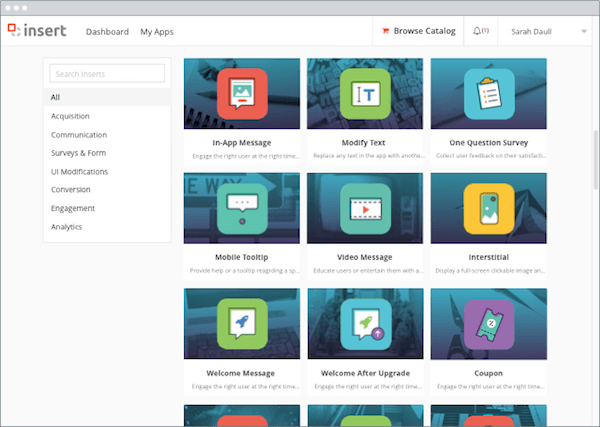Open the In-App Message insert icon
The height and width of the screenshot is (427, 600).
tap(242, 94)
